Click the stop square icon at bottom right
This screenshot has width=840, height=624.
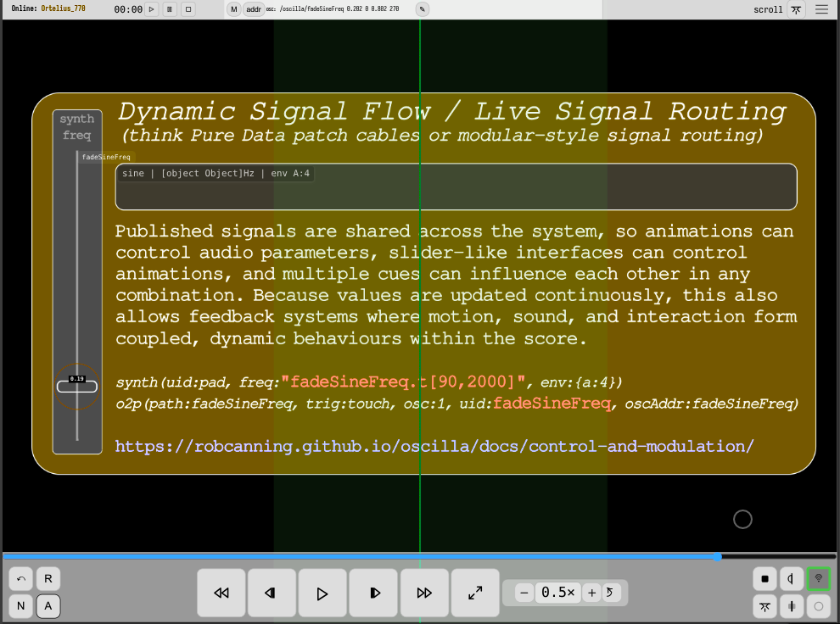(x=764, y=578)
